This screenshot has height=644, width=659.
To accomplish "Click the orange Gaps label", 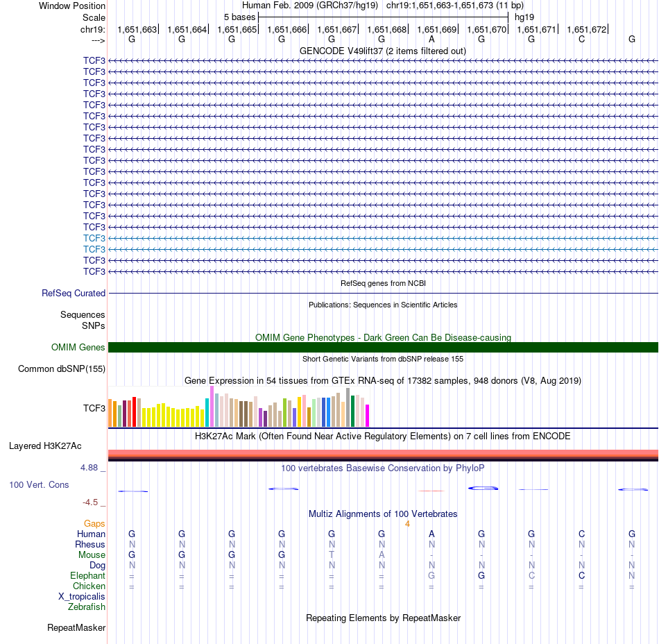I will (94, 523).
